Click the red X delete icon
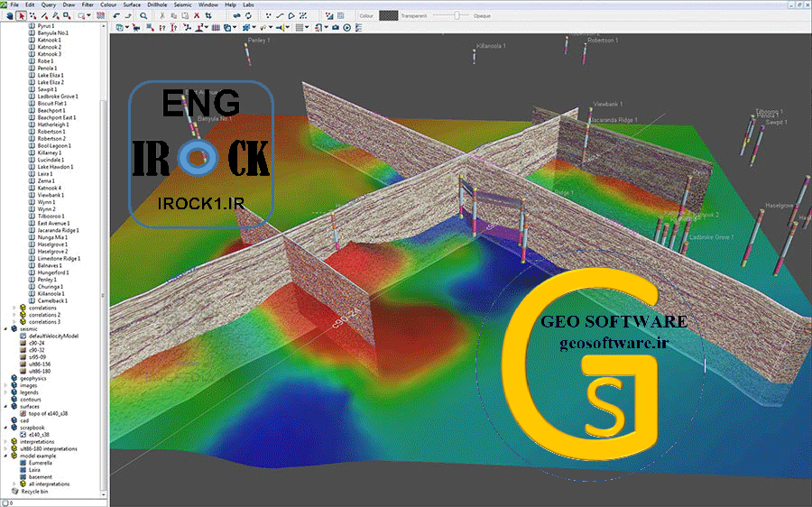812x507 pixels. tap(197, 15)
